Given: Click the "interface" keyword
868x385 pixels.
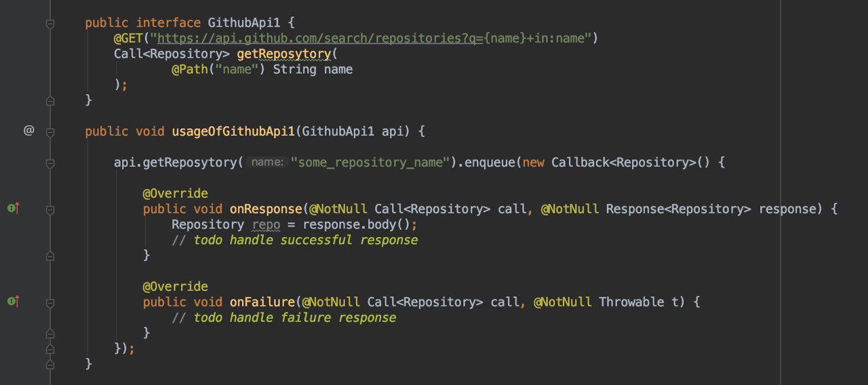Looking at the screenshot, I should tap(169, 22).
